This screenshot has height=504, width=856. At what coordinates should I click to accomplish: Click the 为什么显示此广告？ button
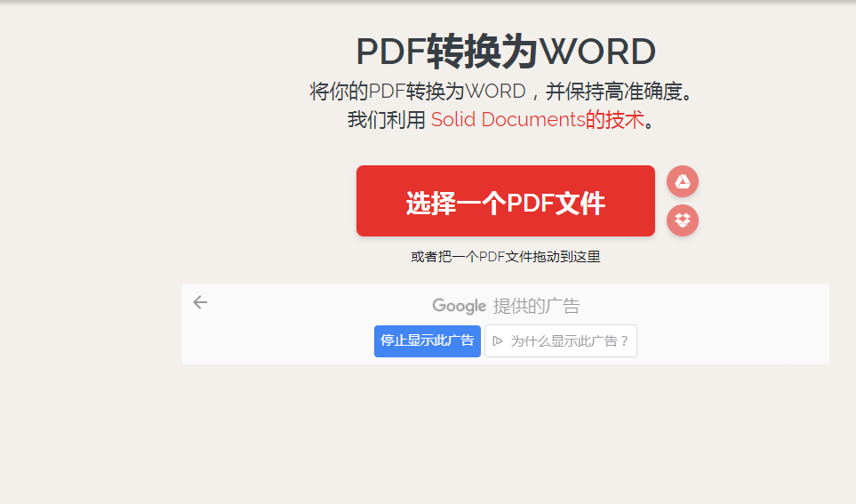pos(561,341)
